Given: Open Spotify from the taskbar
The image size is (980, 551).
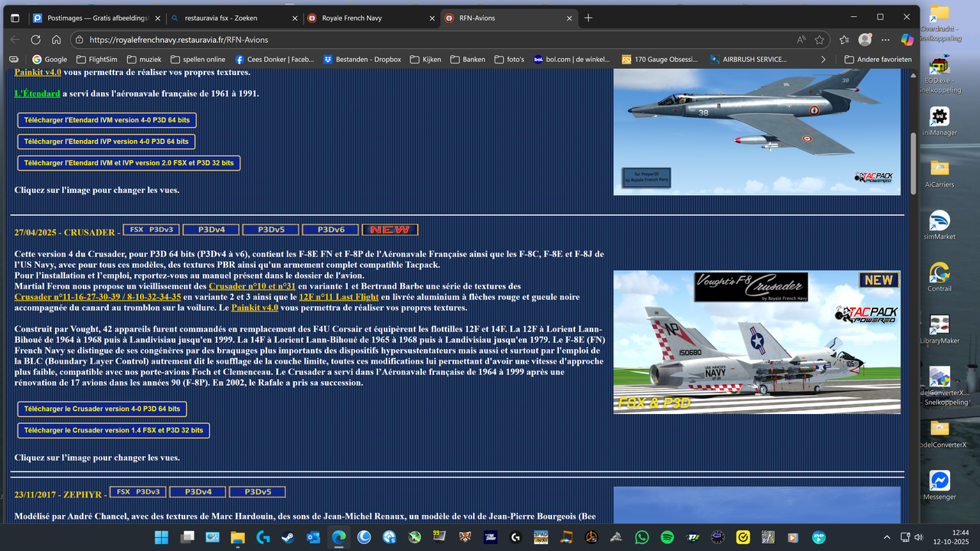Looking at the screenshot, I should pos(667,537).
